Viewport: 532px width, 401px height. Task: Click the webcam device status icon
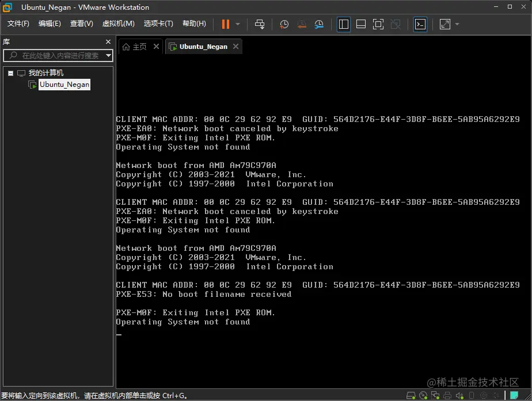pos(484,395)
